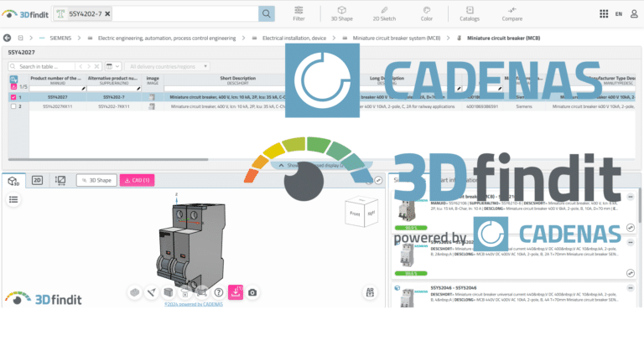This screenshot has width=644, height=345.
Task: Click the shaded cube icon in viewer toolbar
Action: pyautogui.click(x=169, y=292)
